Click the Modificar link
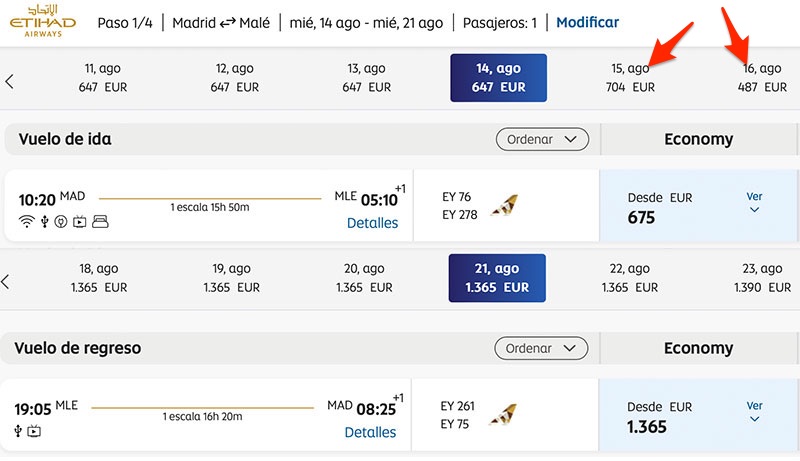Screen dimensions: 800x461 point(587,22)
